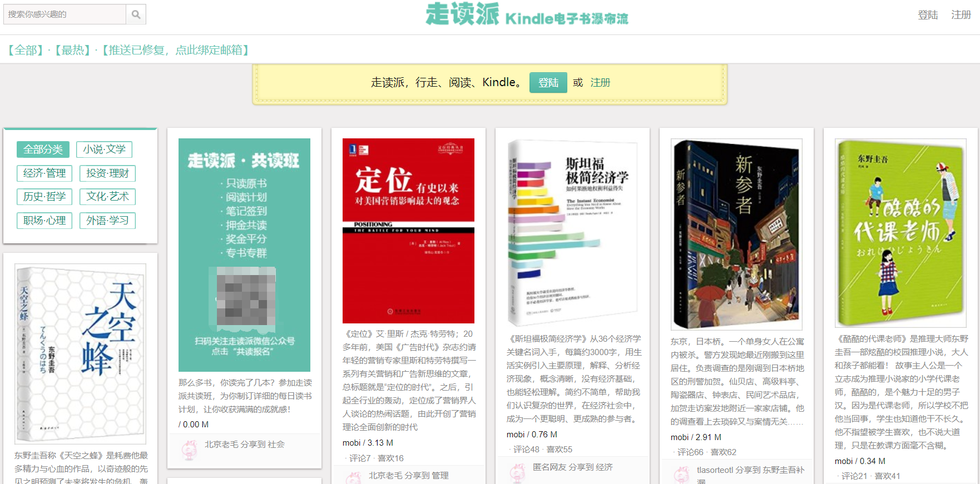Click the search magnifier icon
The width and height of the screenshot is (980, 484).
click(x=136, y=14)
